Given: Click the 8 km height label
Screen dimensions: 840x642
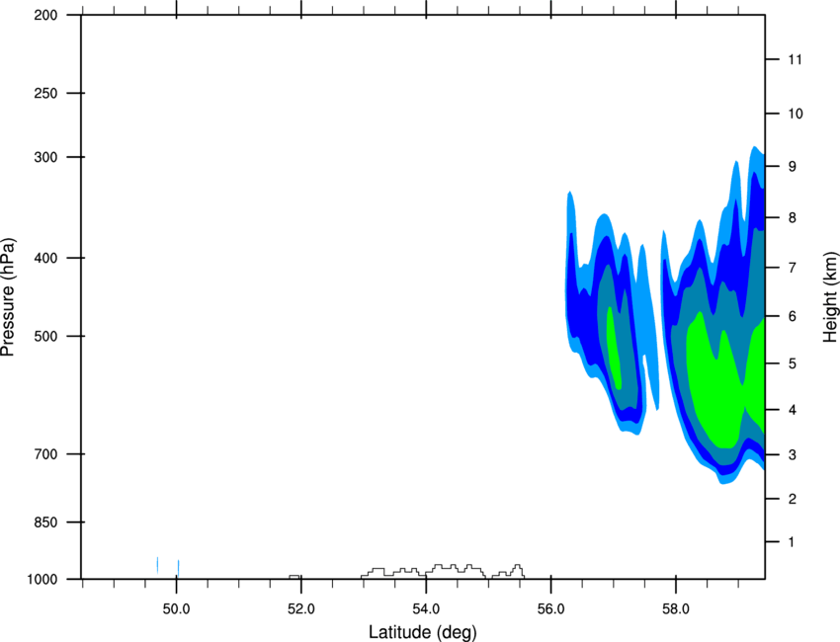Looking at the screenshot, I should [792, 218].
